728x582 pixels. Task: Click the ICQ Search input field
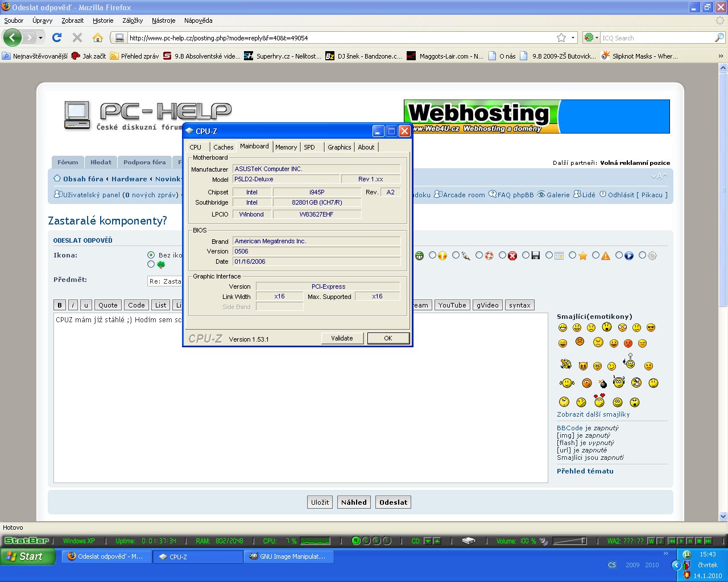(x=657, y=38)
